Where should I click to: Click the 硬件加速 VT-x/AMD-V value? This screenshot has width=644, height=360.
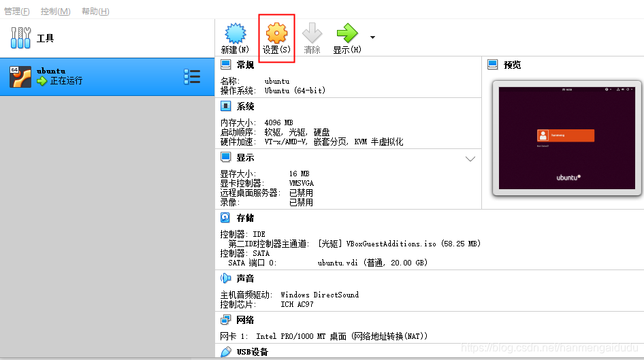(334, 142)
